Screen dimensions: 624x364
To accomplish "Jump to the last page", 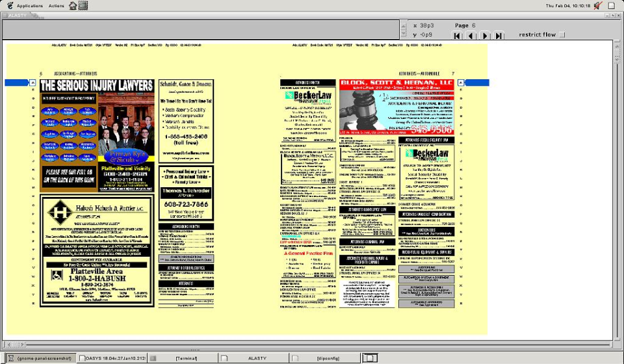I will tap(499, 36).
